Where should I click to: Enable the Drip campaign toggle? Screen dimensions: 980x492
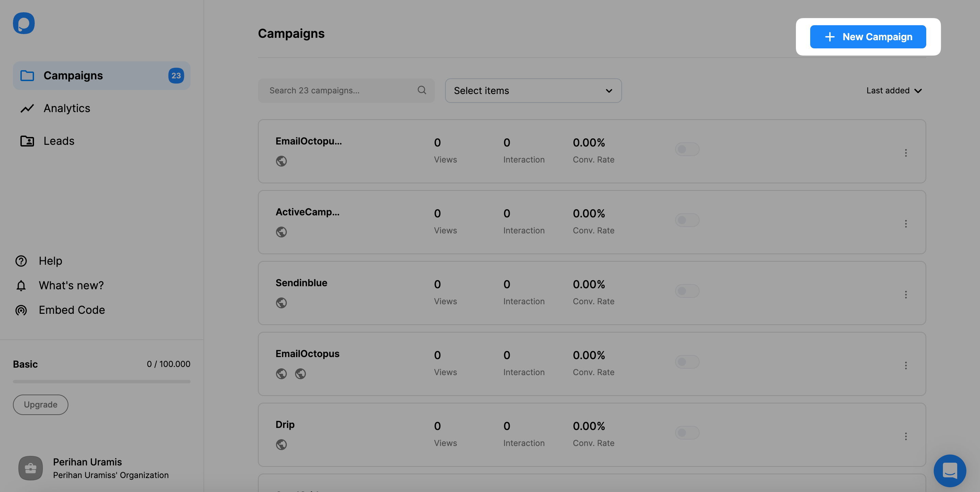[687, 433]
